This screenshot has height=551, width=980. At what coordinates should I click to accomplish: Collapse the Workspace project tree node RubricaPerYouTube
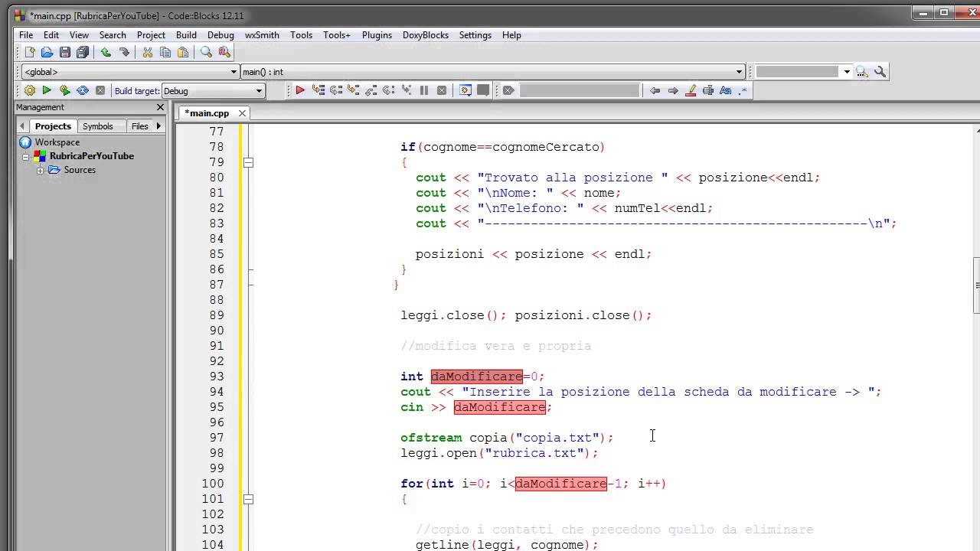tap(25, 156)
